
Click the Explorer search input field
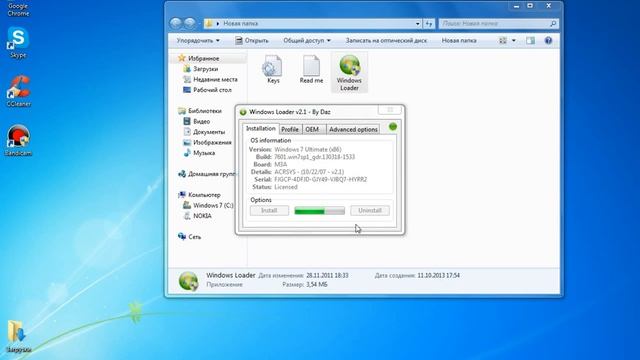point(494,24)
